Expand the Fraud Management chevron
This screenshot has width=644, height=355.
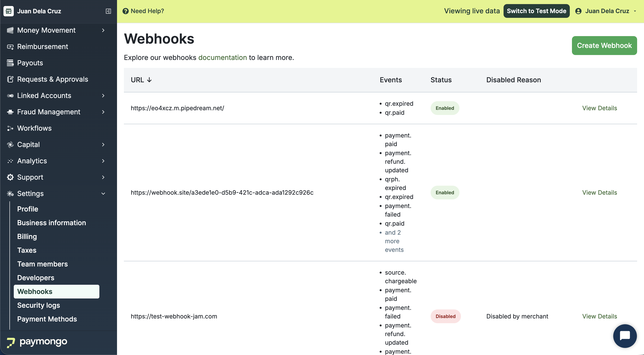pyautogui.click(x=103, y=112)
